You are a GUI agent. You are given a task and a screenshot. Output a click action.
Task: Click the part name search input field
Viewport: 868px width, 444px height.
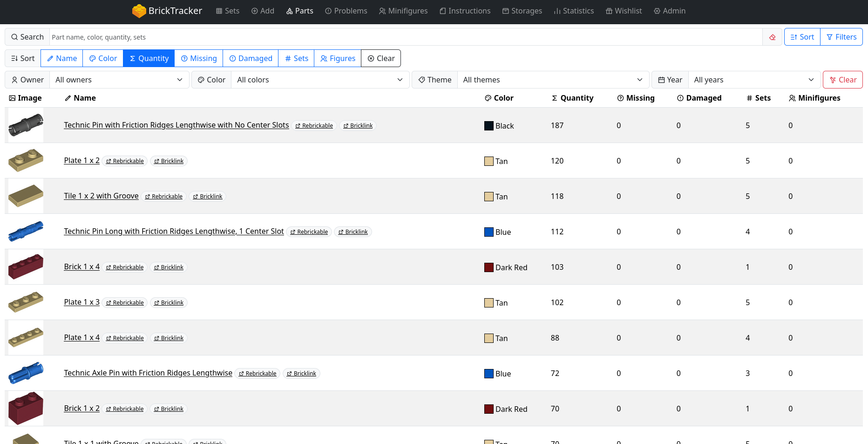click(x=405, y=37)
